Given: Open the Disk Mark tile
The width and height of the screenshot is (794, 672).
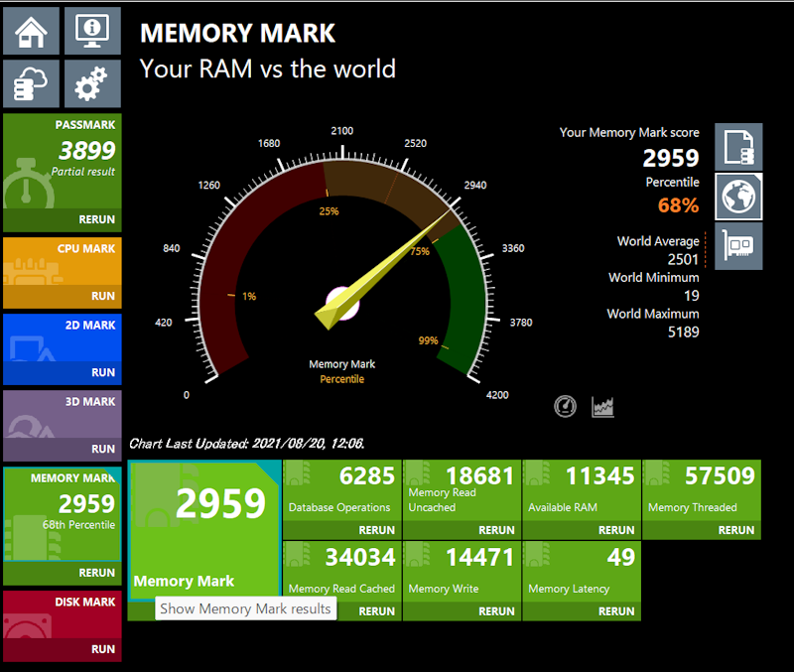Looking at the screenshot, I should pyautogui.click(x=63, y=614).
